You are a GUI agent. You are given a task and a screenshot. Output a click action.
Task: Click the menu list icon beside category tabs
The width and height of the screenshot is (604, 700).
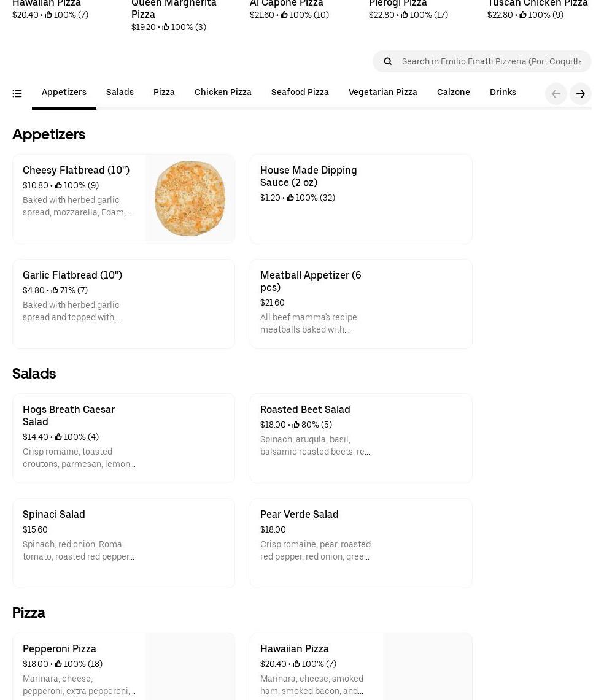click(17, 94)
